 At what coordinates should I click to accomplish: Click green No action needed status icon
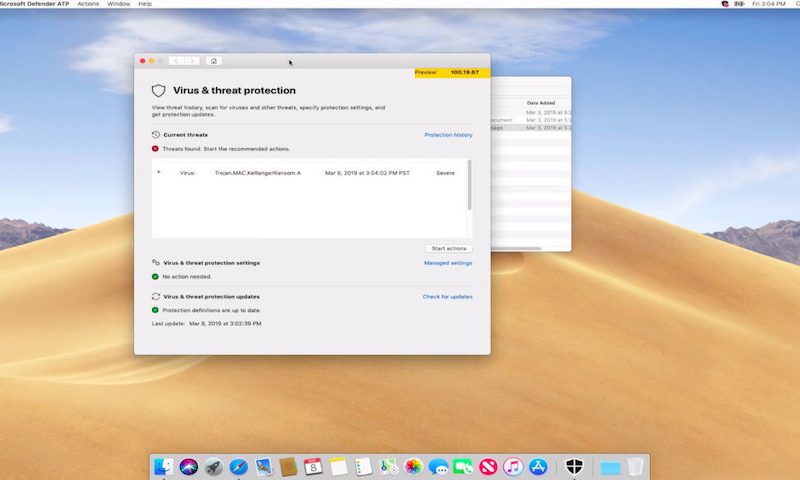click(155, 276)
